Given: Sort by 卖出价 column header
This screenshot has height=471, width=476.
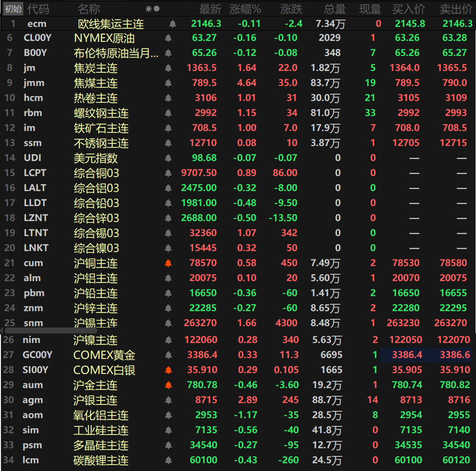Looking at the screenshot, I should pyautogui.click(x=456, y=9).
